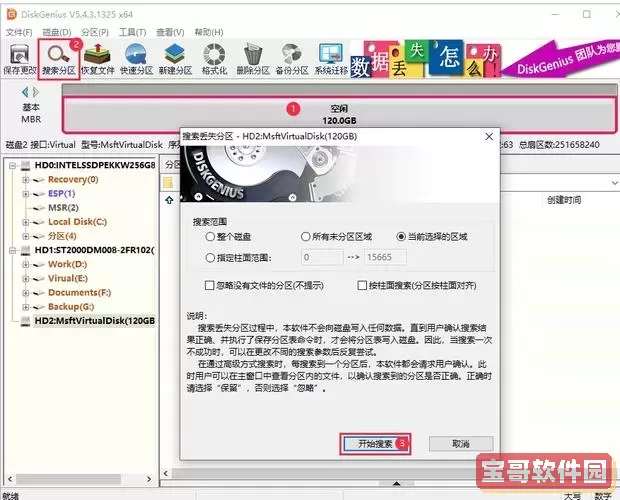Click the up-folder arrow in file pane

click(x=170, y=200)
